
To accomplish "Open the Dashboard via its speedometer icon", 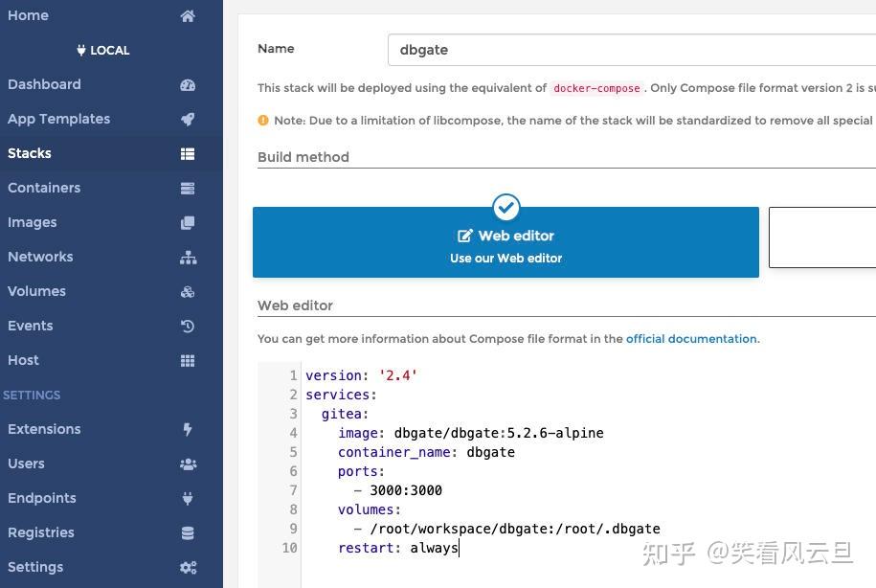I will point(188,84).
